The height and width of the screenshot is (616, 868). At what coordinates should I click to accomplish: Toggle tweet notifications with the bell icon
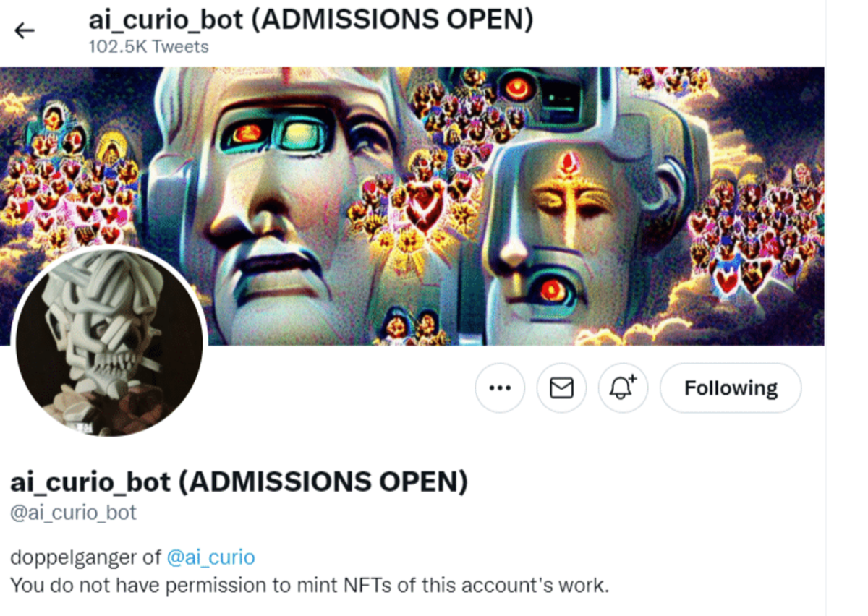pyautogui.click(x=623, y=388)
